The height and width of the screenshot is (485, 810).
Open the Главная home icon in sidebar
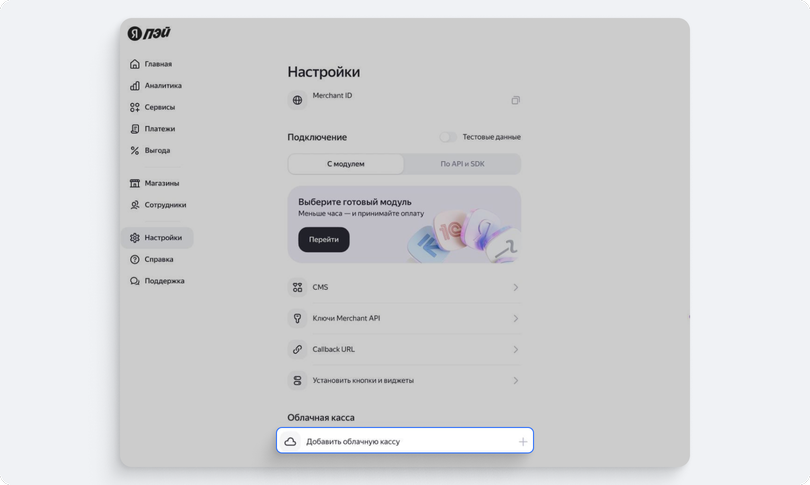135,64
